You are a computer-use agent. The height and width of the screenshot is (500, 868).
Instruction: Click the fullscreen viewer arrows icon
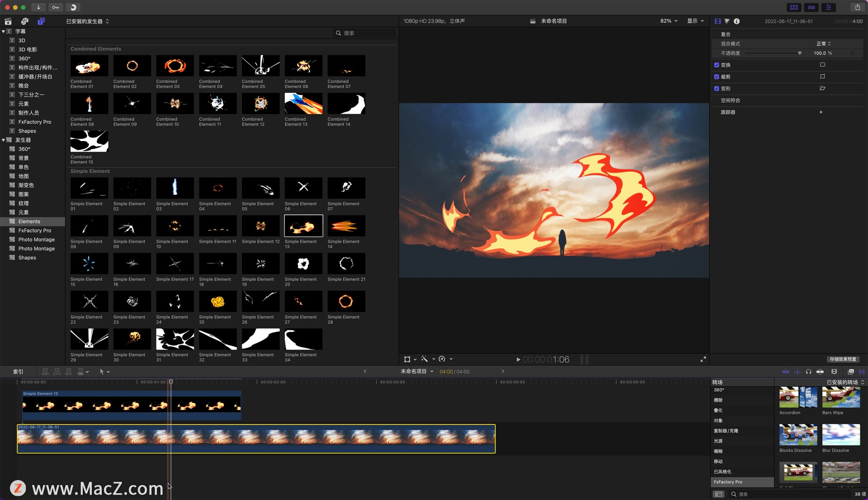tap(703, 359)
